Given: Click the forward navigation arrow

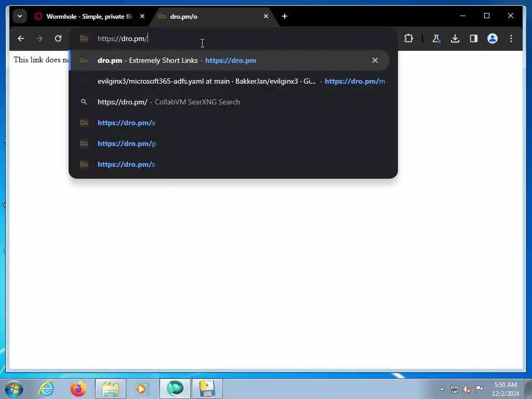Looking at the screenshot, I should click(x=39, y=38).
